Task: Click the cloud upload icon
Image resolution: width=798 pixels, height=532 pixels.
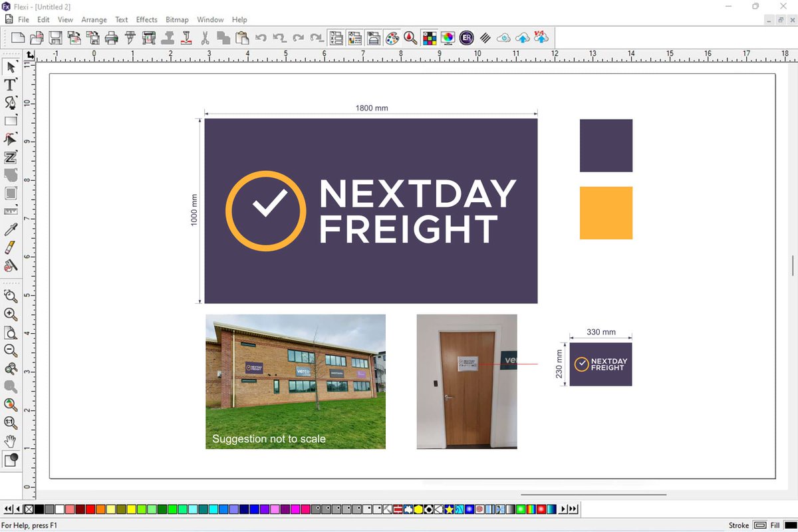Action: [522, 38]
